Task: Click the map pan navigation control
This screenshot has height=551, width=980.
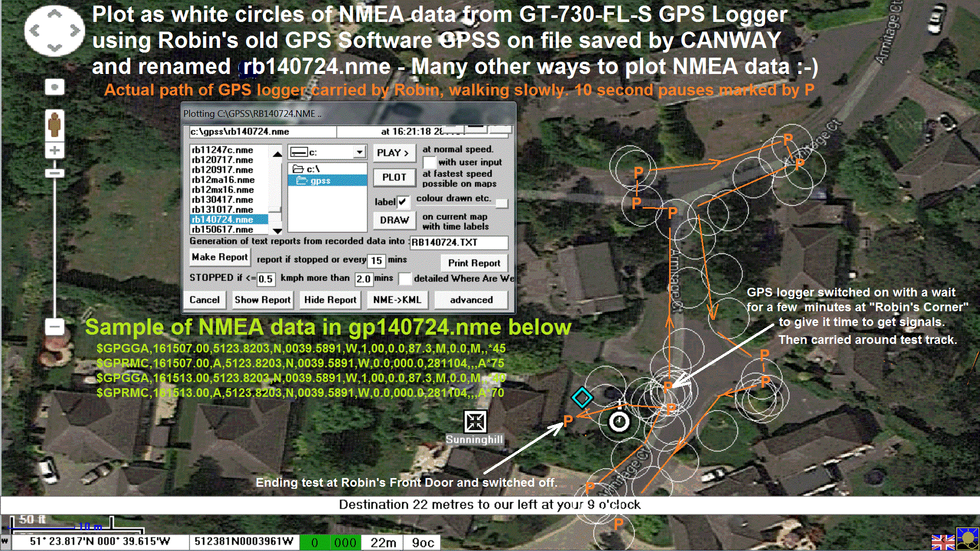Action: (x=55, y=31)
